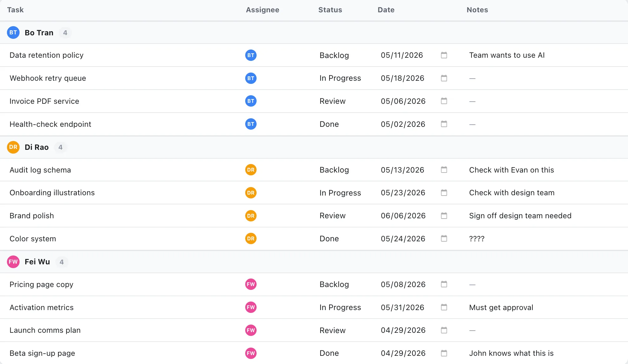628x364 pixels.
Task: Open calendar picker for Activation metrics
Action: click(x=444, y=307)
